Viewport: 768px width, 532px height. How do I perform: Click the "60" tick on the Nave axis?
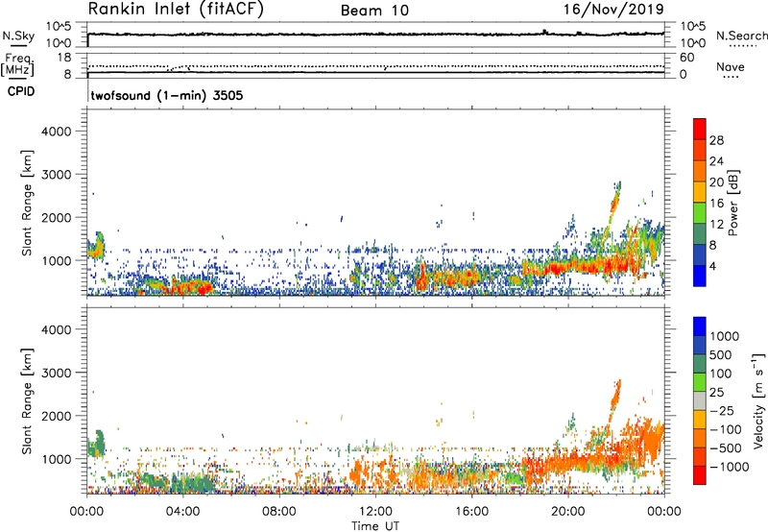686,58
